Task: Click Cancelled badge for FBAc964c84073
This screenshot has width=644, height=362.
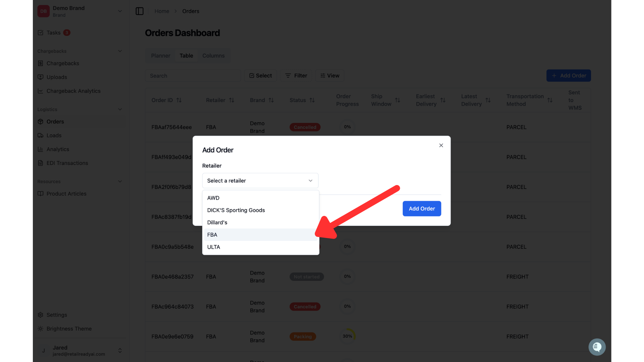Action: [x=305, y=307]
